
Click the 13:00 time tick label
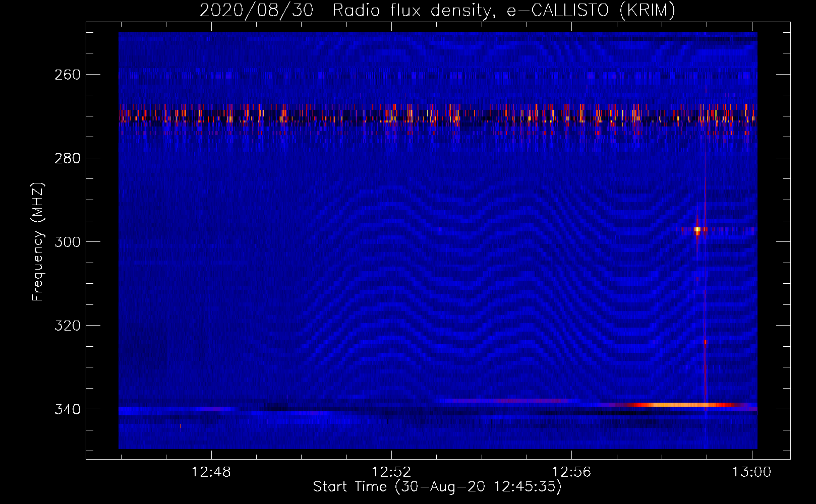tap(752, 472)
